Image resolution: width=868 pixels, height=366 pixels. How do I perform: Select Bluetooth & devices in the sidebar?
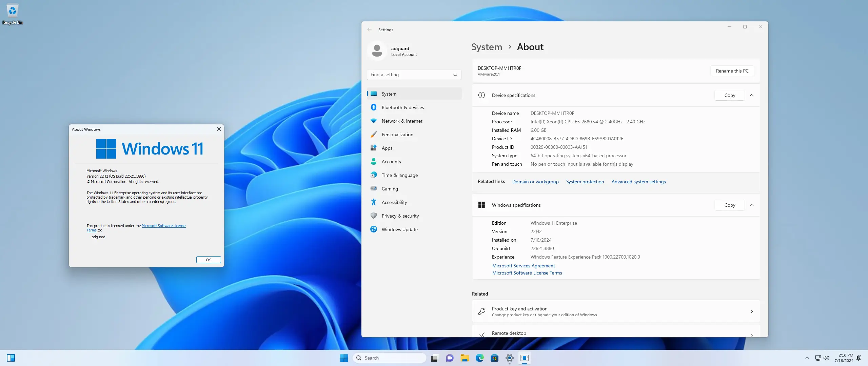point(402,107)
